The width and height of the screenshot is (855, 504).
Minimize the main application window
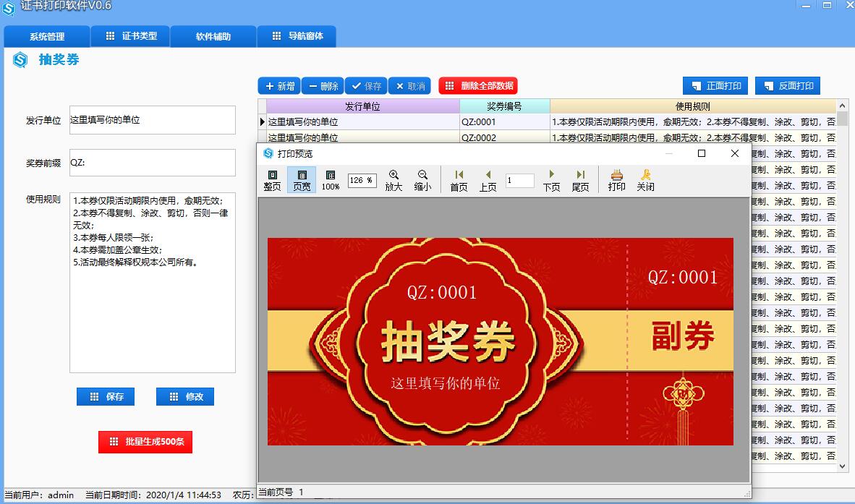tap(806, 6)
